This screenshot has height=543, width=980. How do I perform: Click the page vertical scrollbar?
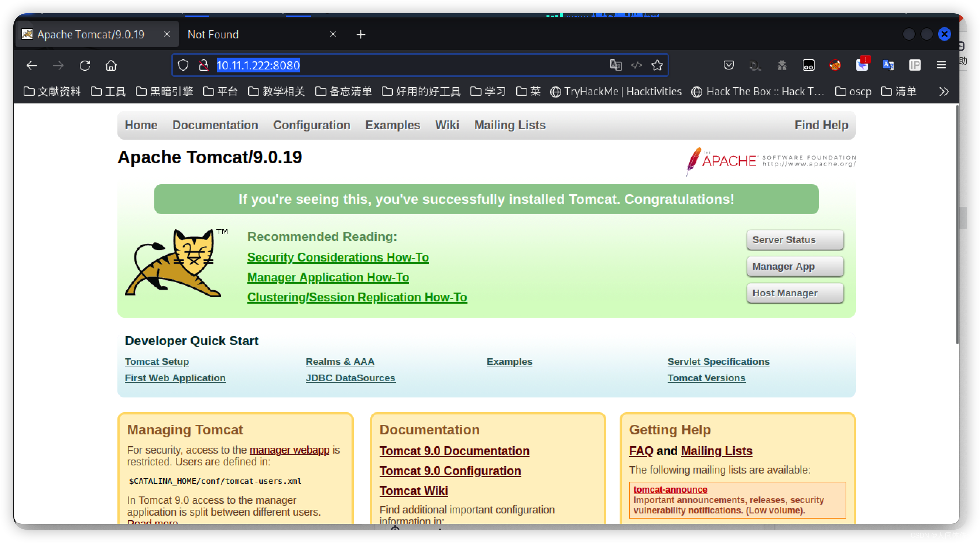pos(957,225)
